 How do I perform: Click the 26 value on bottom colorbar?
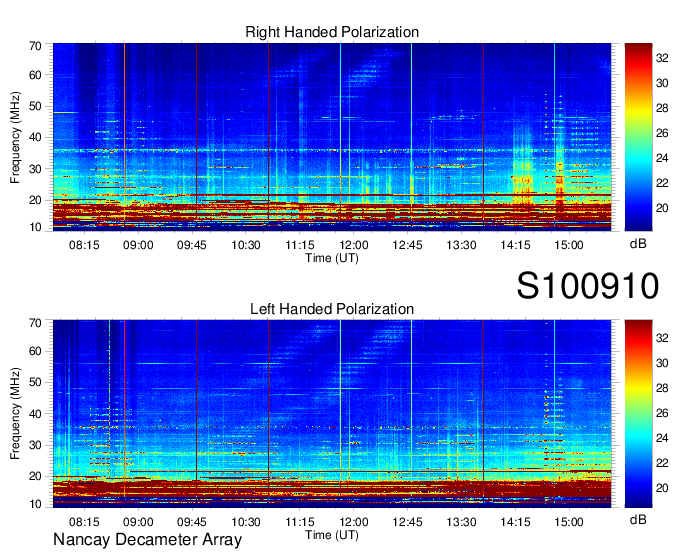(662, 413)
